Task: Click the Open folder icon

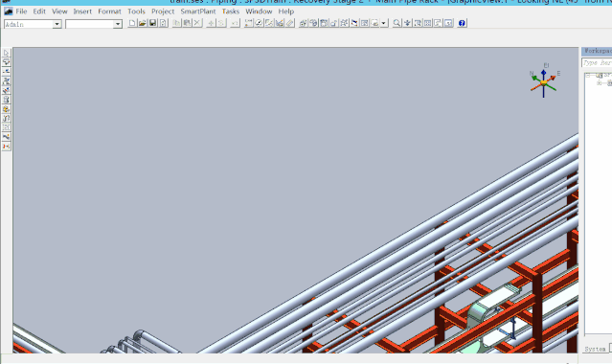Action: [x=143, y=23]
